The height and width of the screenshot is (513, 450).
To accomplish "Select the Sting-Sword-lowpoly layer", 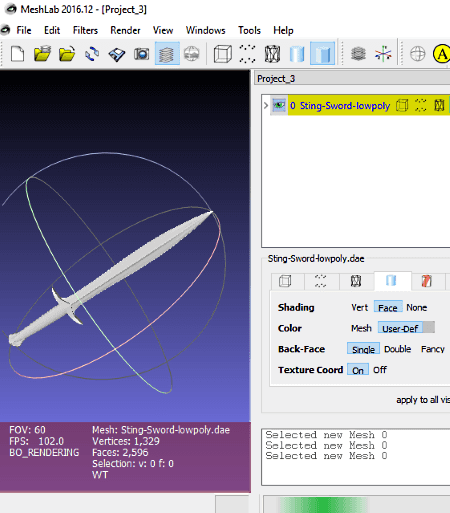I will [x=345, y=106].
